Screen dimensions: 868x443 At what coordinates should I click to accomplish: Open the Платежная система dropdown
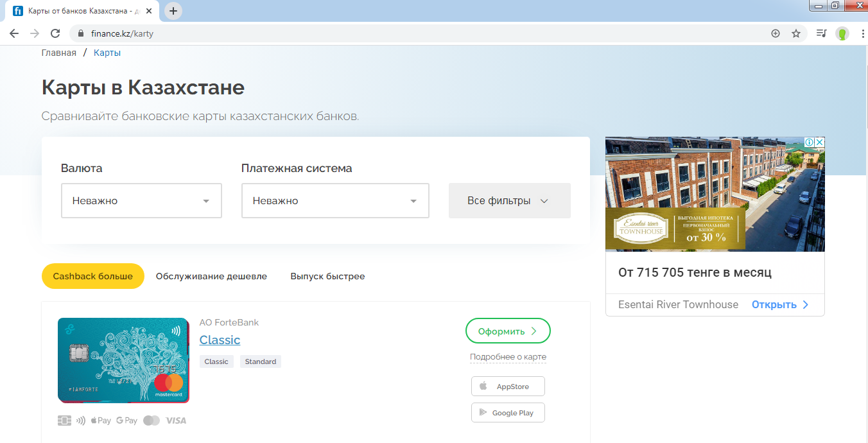click(335, 200)
